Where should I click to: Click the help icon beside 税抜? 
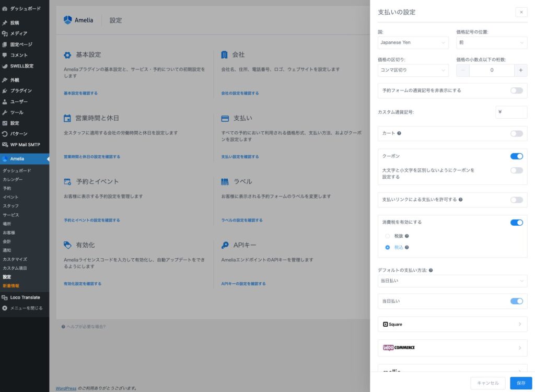click(x=407, y=236)
